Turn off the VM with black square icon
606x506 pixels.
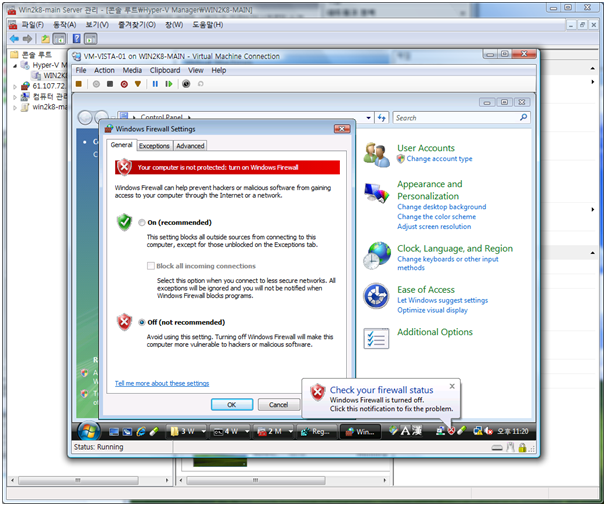point(110,84)
